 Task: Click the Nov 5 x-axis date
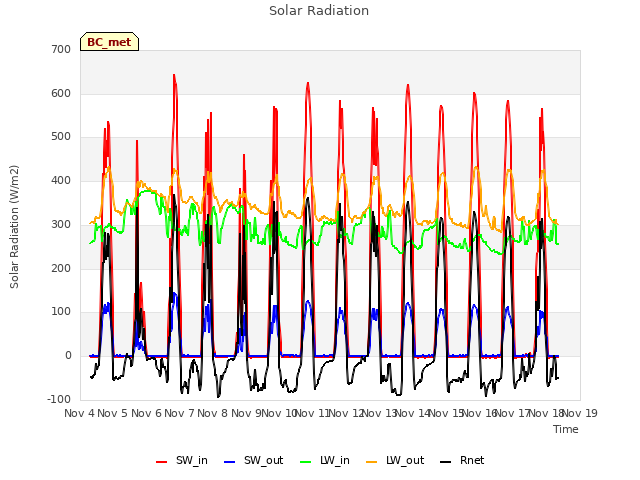pyautogui.click(x=113, y=413)
